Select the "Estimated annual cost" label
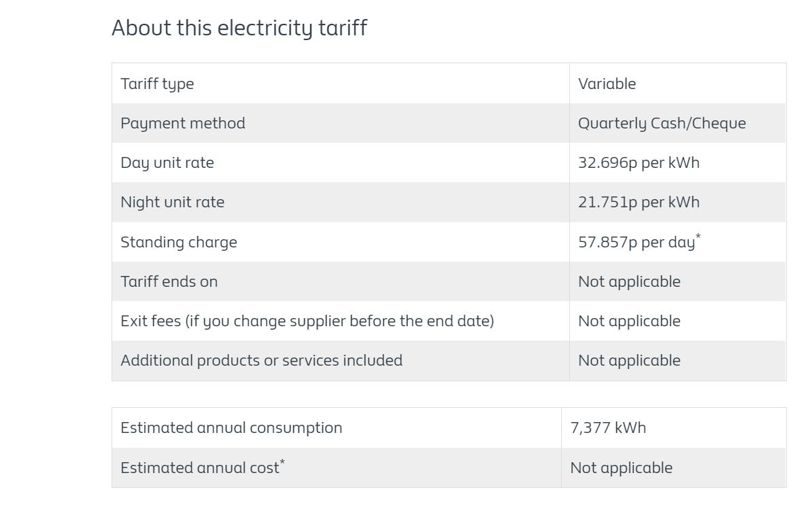The width and height of the screenshot is (812, 505). (200, 468)
